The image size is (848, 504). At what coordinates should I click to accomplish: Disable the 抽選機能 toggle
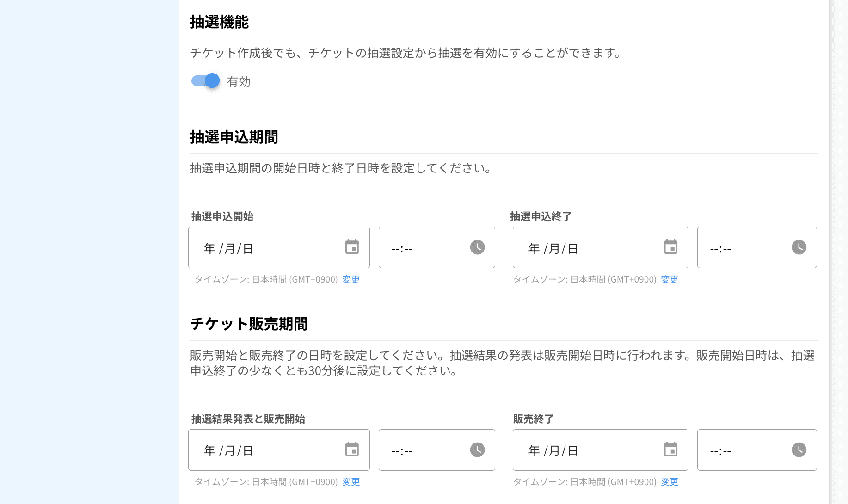pos(204,80)
